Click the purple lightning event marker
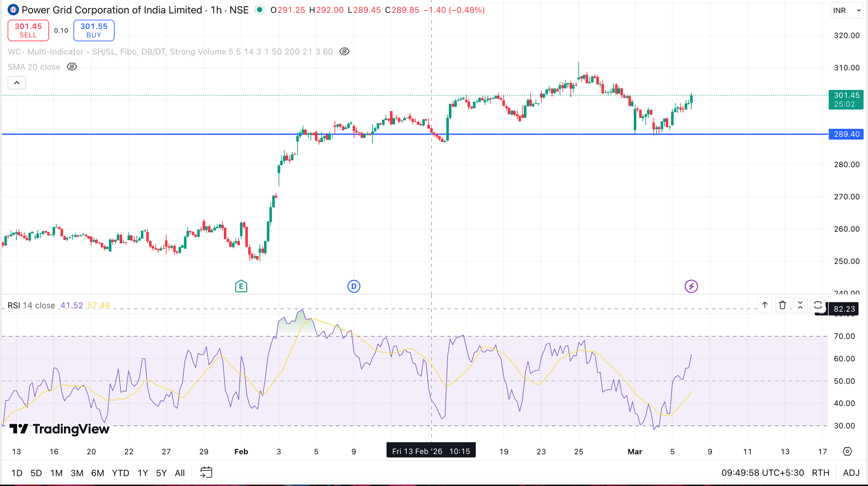The width and height of the screenshot is (868, 486). 691,286
